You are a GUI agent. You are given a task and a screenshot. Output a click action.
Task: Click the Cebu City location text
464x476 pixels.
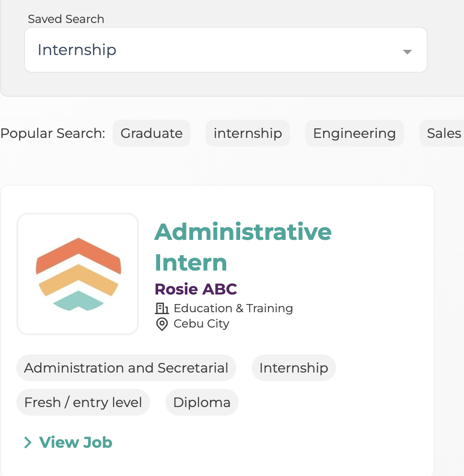pos(201,324)
